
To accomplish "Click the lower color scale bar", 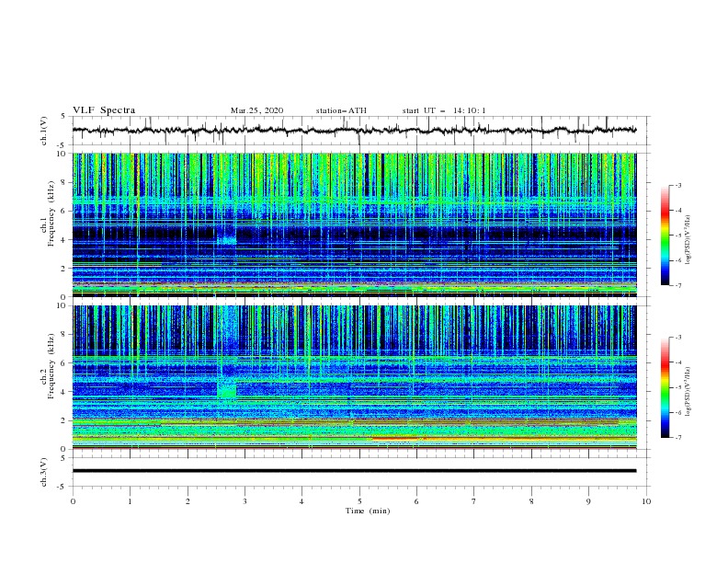I will [x=665, y=387].
